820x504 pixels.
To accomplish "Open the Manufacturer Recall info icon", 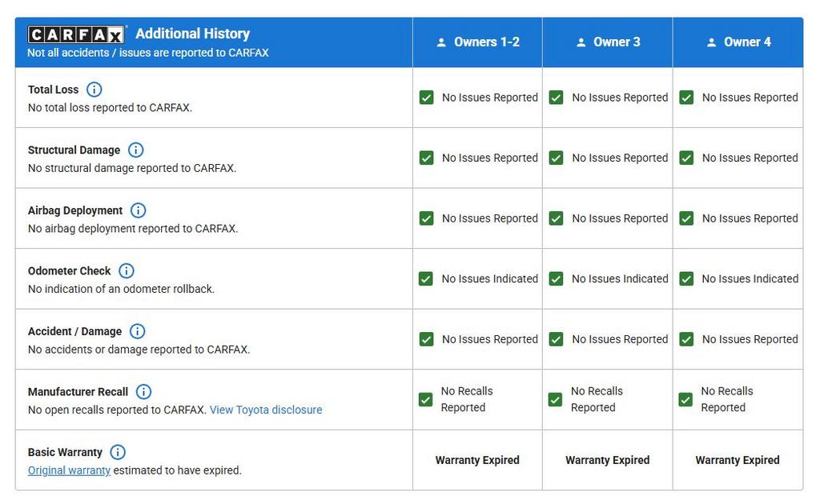I will [143, 392].
